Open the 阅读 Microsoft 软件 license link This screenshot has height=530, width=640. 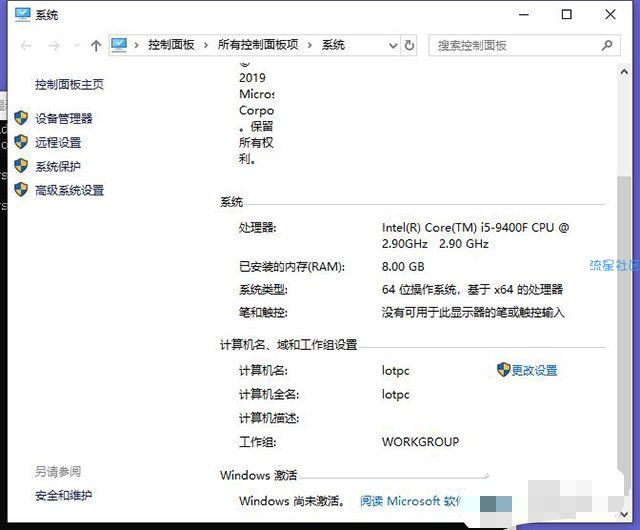[411, 501]
